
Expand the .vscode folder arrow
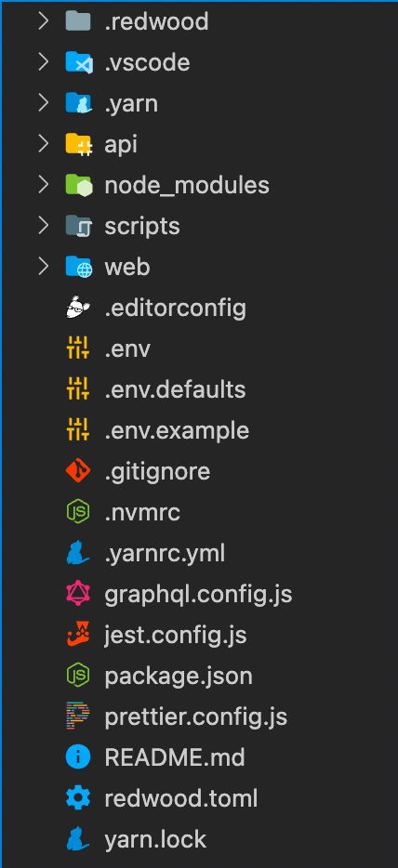(43, 62)
